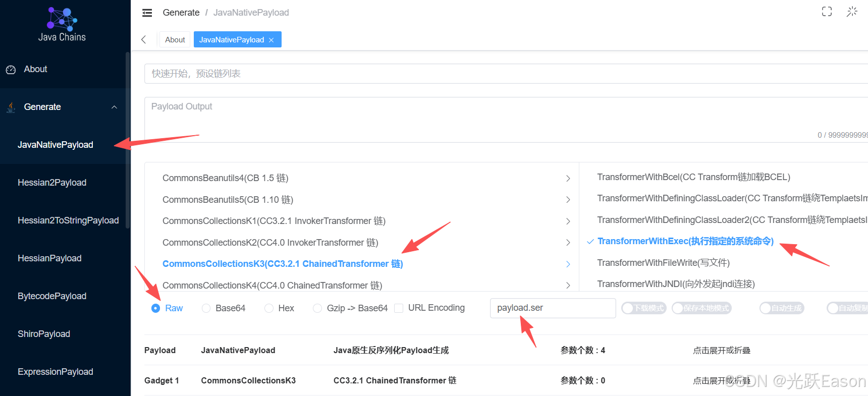Click the '参数个数 : 4' text
The image size is (868, 396).
(x=583, y=351)
